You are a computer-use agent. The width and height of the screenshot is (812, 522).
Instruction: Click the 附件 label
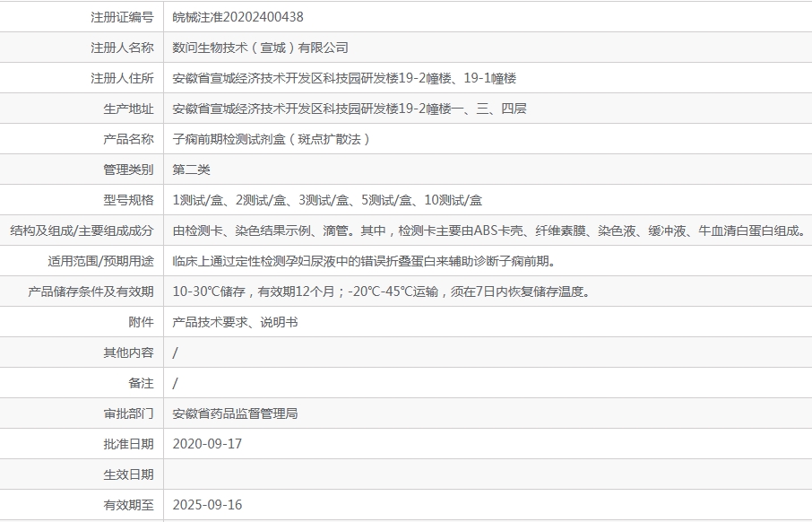(141, 322)
